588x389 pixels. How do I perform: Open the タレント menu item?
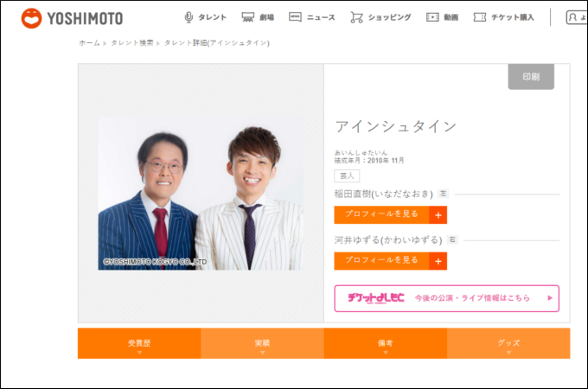coord(212,17)
